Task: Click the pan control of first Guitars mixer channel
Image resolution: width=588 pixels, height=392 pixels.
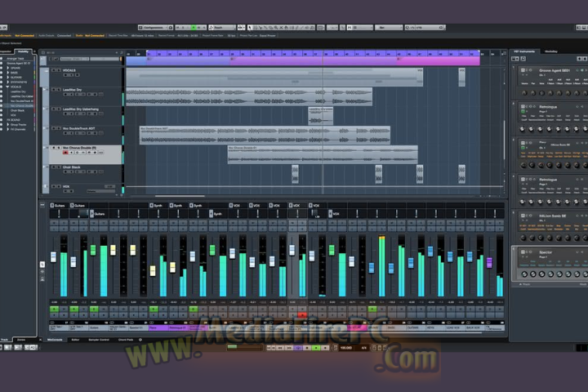Action: 59,214
